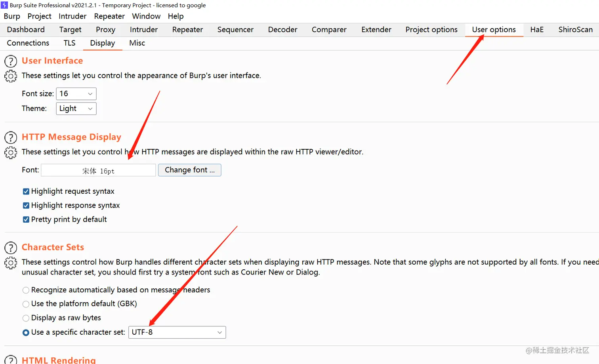Open help for HTTP Message Display section
599x364 pixels.
coord(11,137)
